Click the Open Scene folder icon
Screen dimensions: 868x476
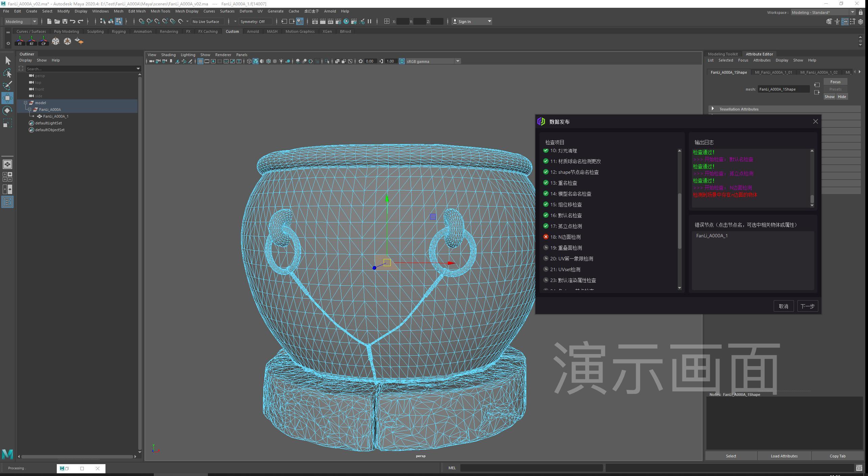tap(57, 21)
